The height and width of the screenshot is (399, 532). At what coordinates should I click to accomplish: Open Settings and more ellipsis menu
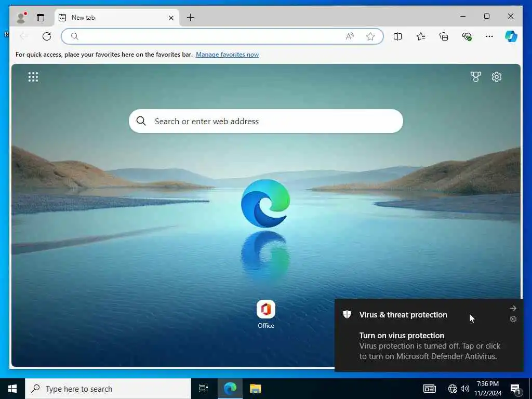coord(489,36)
